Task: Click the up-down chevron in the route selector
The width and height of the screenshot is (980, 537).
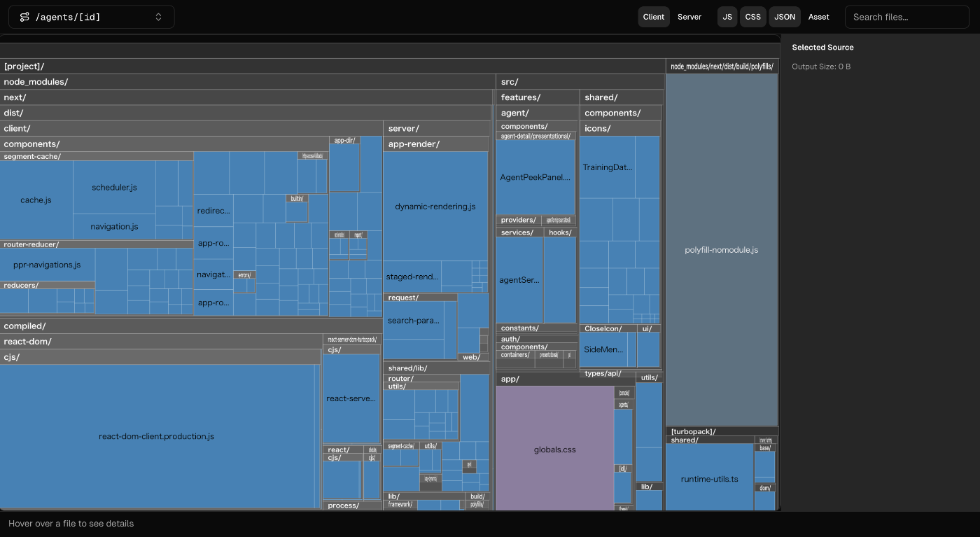Action: tap(158, 17)
